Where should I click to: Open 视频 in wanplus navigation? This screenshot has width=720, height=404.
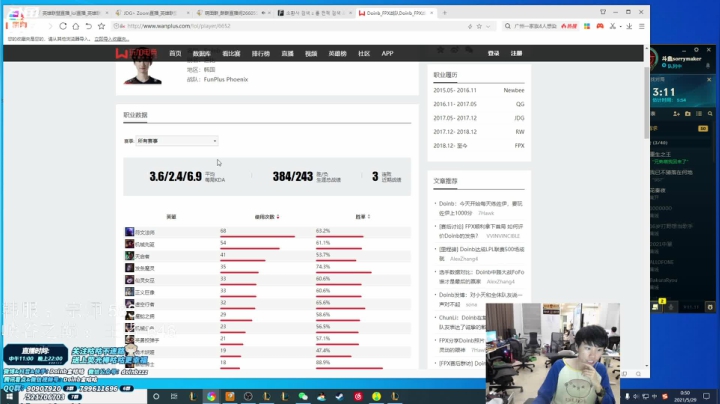click(x=311, y=53)
